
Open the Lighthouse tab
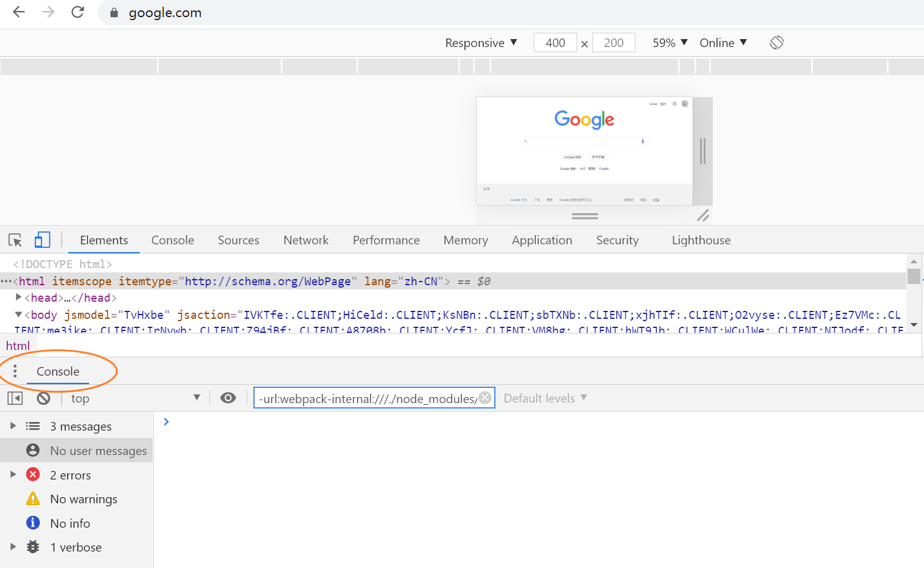701,240
